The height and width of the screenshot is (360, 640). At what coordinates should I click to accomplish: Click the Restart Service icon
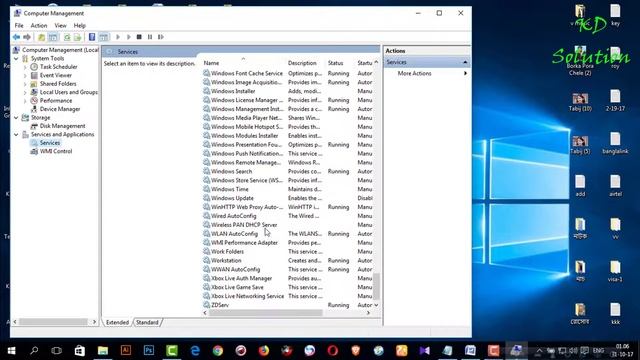[x=161, y=37]
